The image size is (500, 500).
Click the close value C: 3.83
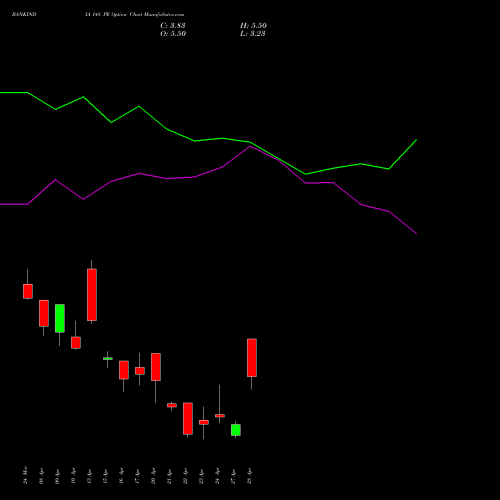[x=173, y=26]
